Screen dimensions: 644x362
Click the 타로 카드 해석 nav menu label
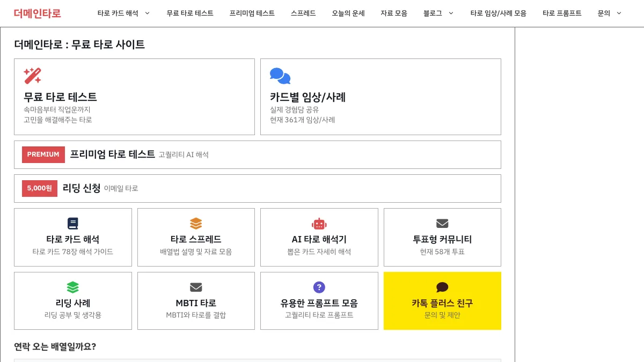tap(118, 13)
